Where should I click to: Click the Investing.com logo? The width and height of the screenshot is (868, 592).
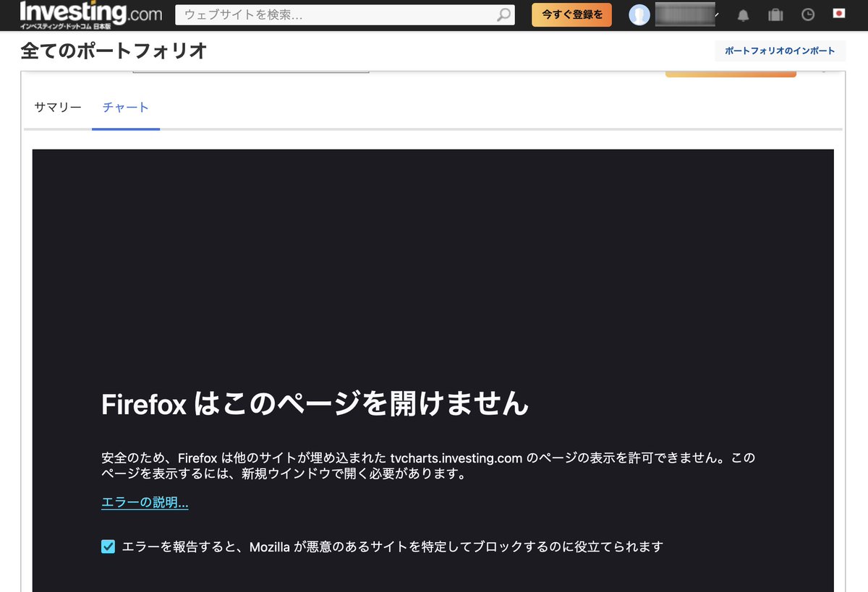tap(91, 14)
